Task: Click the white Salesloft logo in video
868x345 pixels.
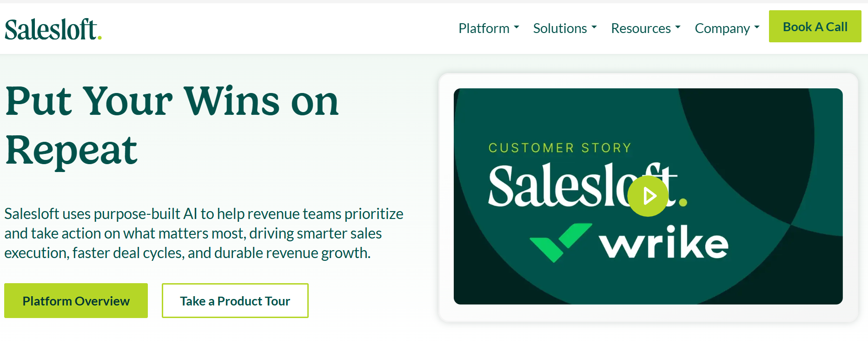Action: [587, 185]
